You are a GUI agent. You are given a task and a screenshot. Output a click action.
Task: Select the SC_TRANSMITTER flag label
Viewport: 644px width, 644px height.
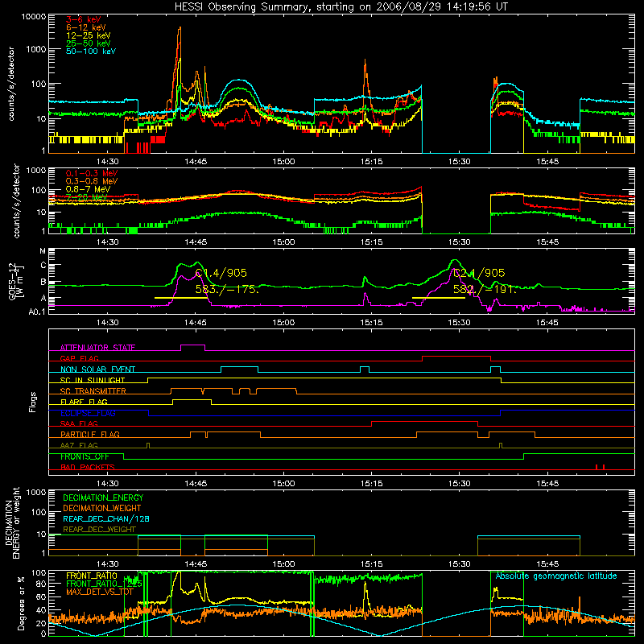pyautogui.click(x=93, y=391)
